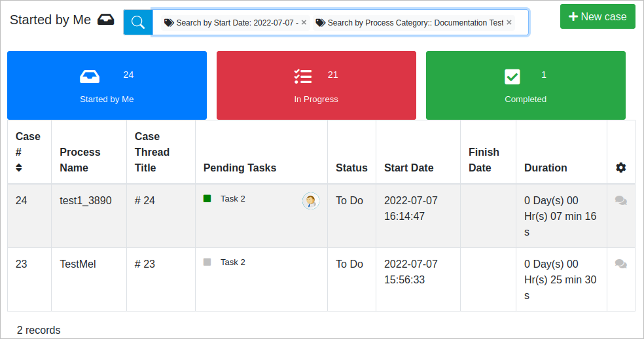Click inside the search filter field
This screenshot has width=644, height=339.
[x=521, y=22]
